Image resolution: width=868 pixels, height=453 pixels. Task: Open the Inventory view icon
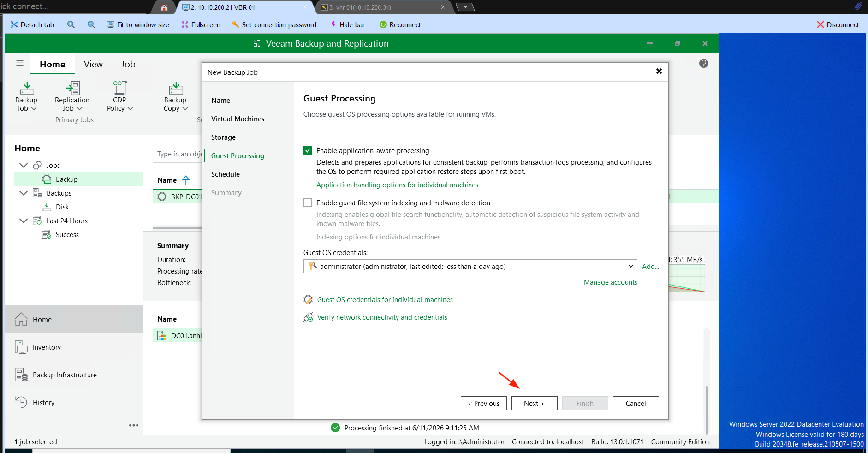[x=21, y=347]
